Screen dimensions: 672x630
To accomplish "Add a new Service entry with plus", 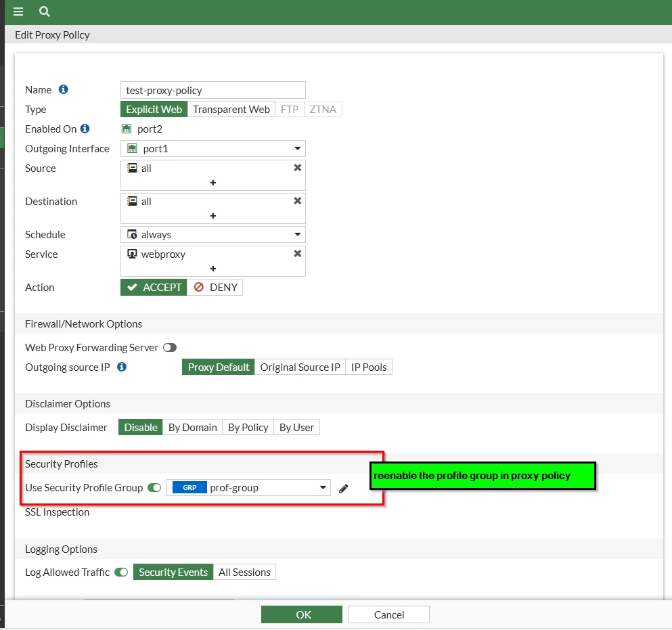I will coord(213,269).
